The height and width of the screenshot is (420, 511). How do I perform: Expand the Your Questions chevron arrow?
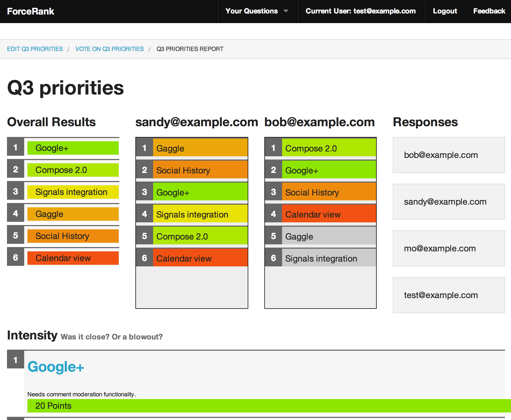click(x=286, y=12)
